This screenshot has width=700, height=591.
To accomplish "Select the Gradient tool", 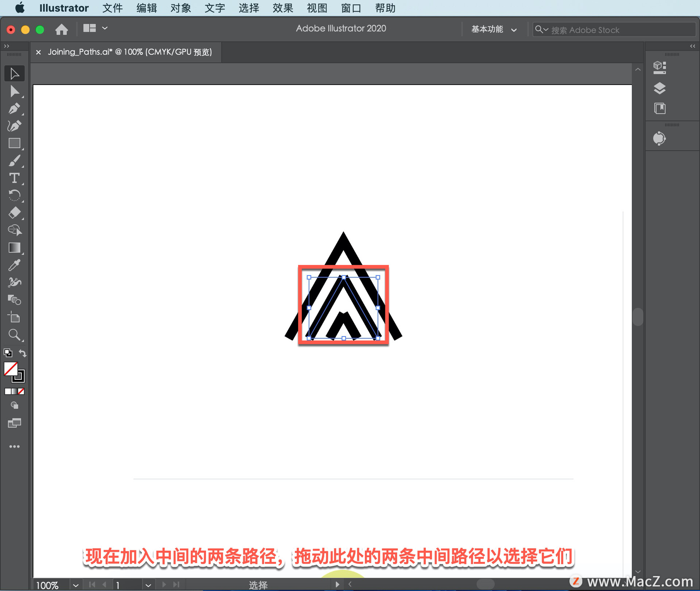I will click(x=15, y=248).
